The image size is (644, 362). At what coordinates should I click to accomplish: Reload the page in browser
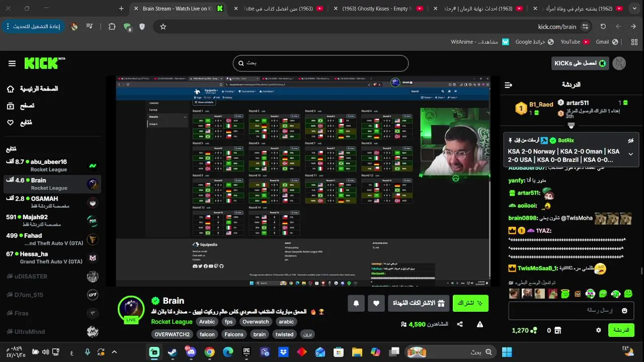click(603, 27)
